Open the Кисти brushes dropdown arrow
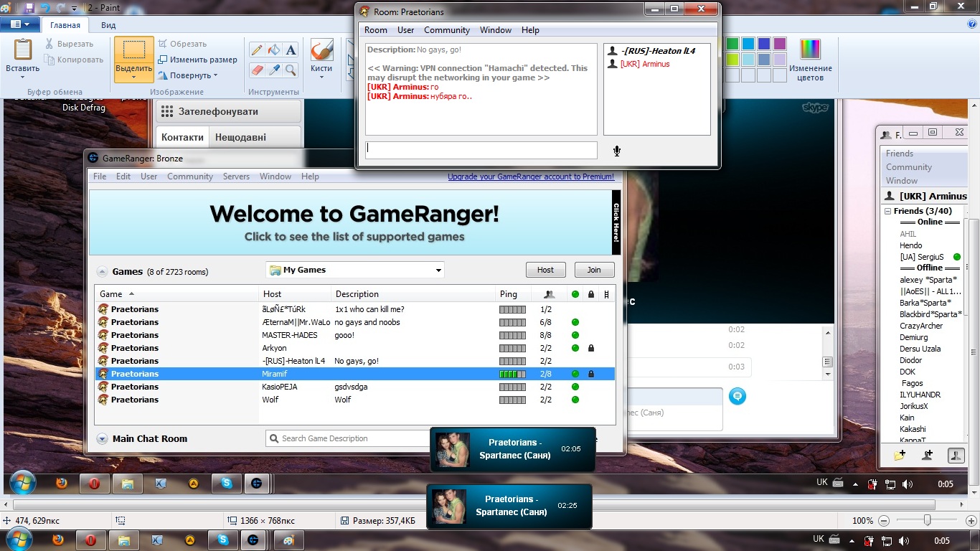Viewport: 980px width, 551px height. tap(321, 77)
